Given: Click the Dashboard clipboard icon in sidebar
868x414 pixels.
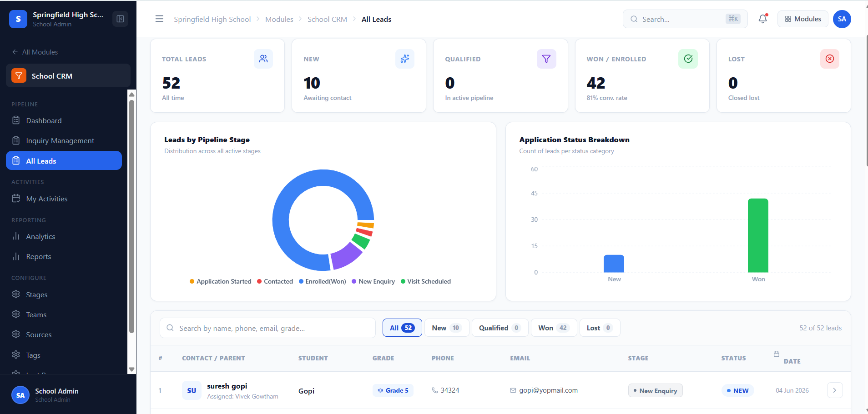Looking at the screenshot, I should click(16, 120).
